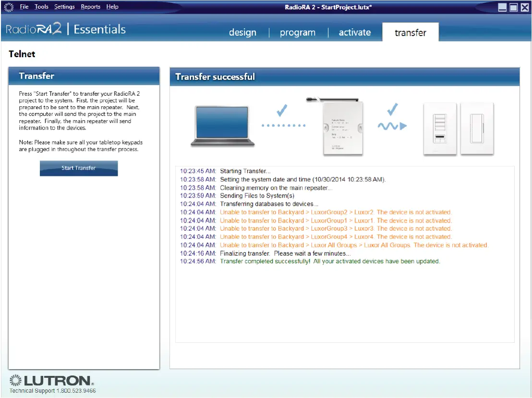532x398 pixels.
Task: Select the 'Starting Transfer...' log line
Action: tap(225, 171)
